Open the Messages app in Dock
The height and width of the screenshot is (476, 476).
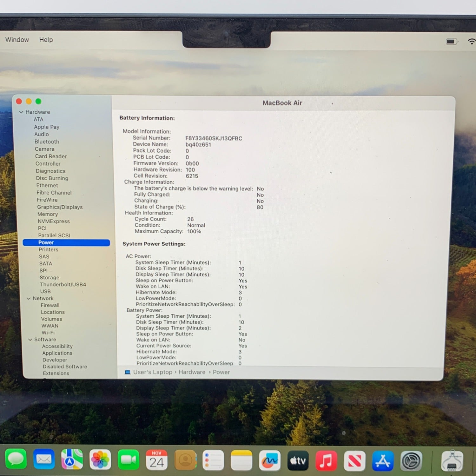(x=16, y=459)
